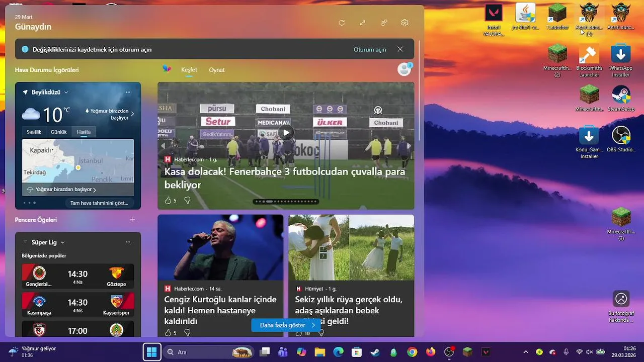Screen dimensions: 644x362
Task: Select AesirLauncher (2) desktop shortcut
Action: [x=589, y=20]
